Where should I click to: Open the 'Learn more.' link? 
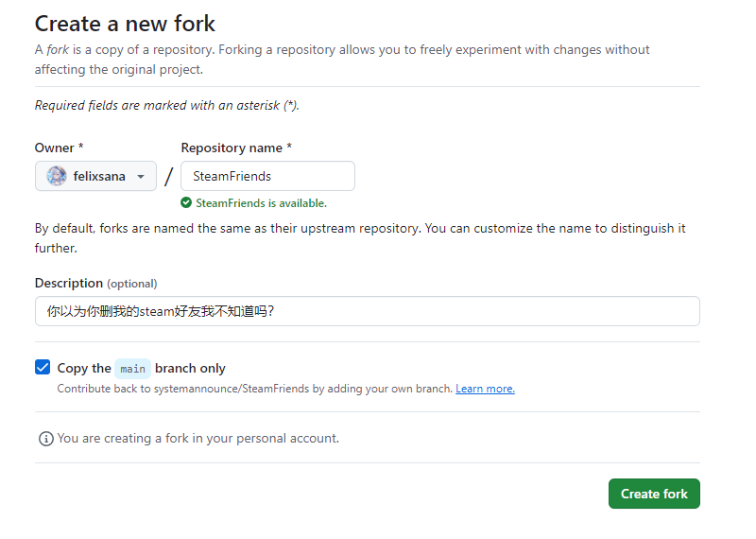pos(485,389)
